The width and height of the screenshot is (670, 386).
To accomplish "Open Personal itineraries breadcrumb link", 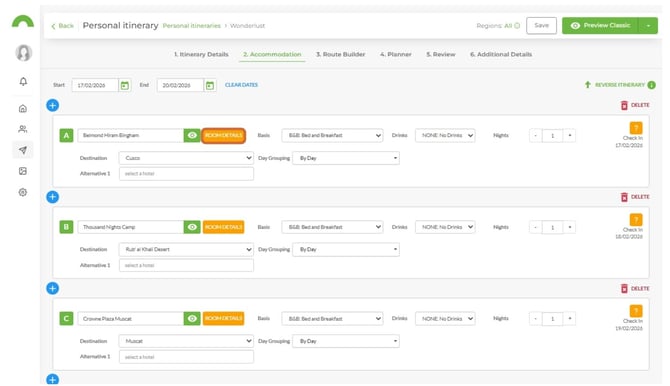I will point(191,26).
